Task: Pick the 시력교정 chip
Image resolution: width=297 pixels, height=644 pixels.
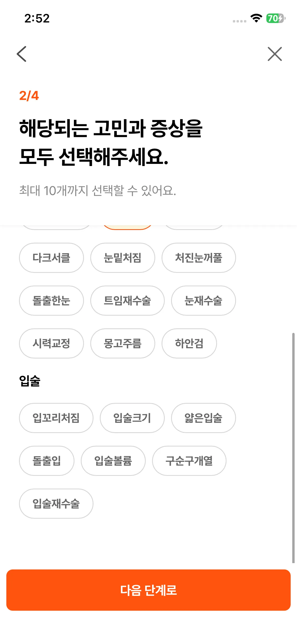Action: [51, 343]
